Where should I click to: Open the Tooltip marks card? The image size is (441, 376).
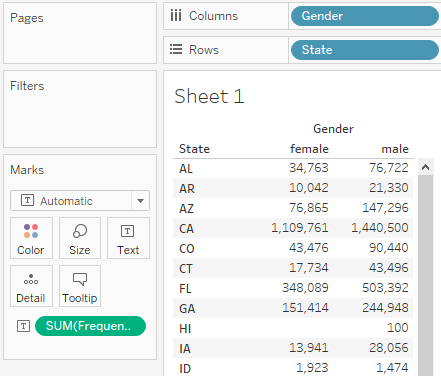click(80, 286)
